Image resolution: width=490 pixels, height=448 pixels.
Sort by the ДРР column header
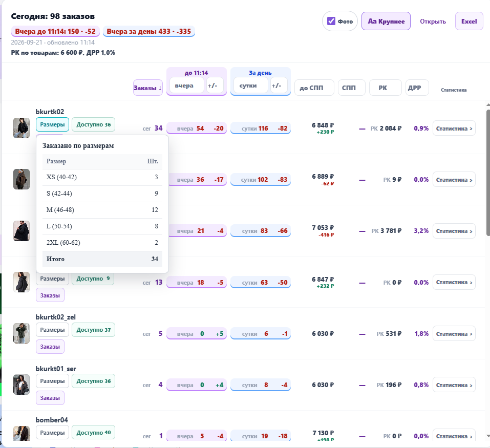[x=417, y=88]
